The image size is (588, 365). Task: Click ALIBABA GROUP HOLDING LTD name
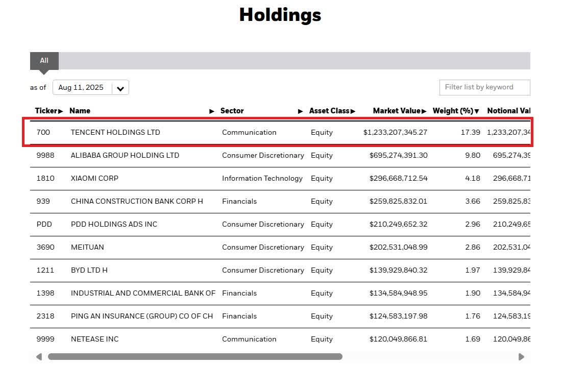pos(125,155)
